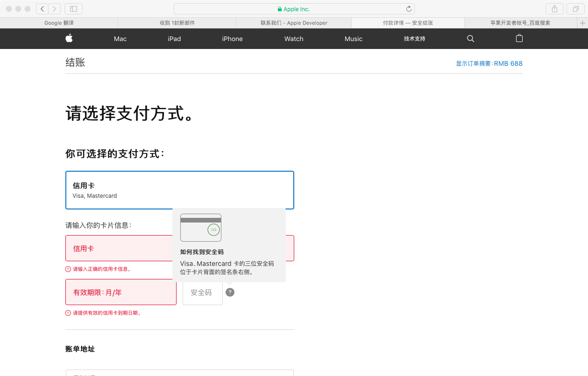The width and height of the screenshot is (588, 376).
Task: Click the 你可选择的支付方式 heading
Action: click(115, 153)
